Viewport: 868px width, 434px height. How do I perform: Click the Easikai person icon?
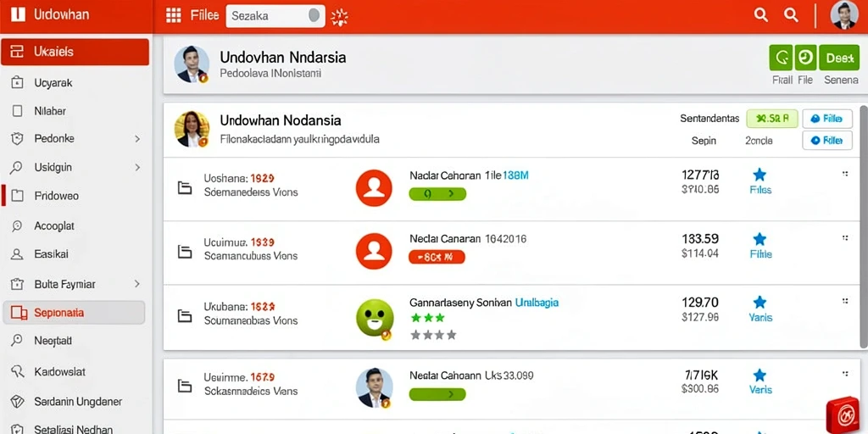coord(17,254)
